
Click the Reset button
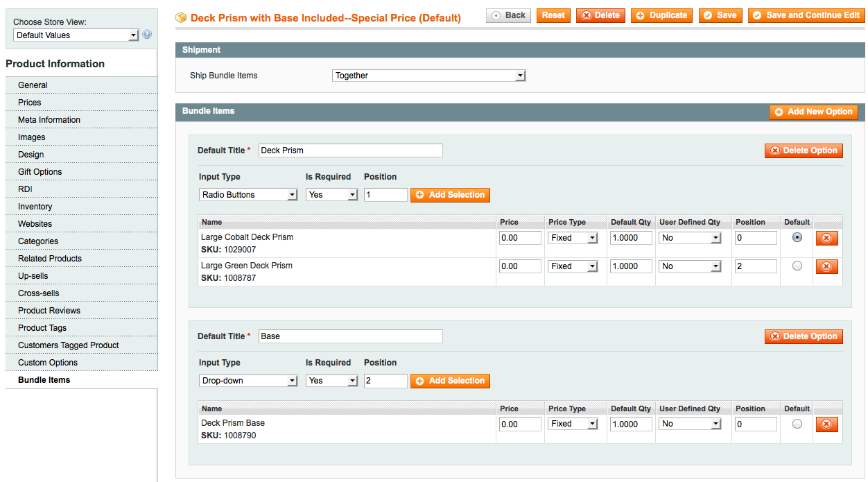click(x=553, y=15)
